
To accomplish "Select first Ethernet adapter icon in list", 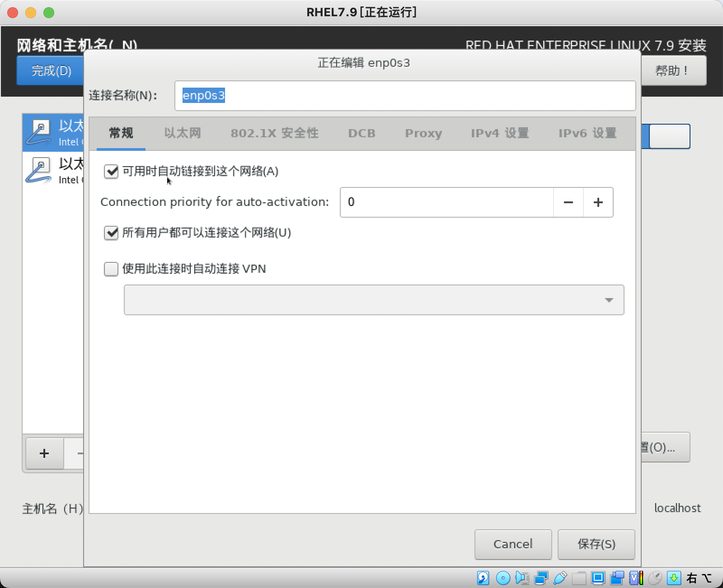I will 39,132.
